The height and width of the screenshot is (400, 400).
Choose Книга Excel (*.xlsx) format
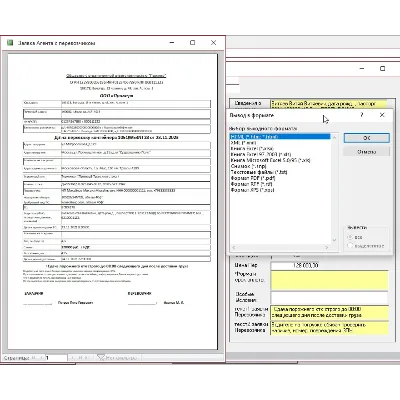pos(252,148)
